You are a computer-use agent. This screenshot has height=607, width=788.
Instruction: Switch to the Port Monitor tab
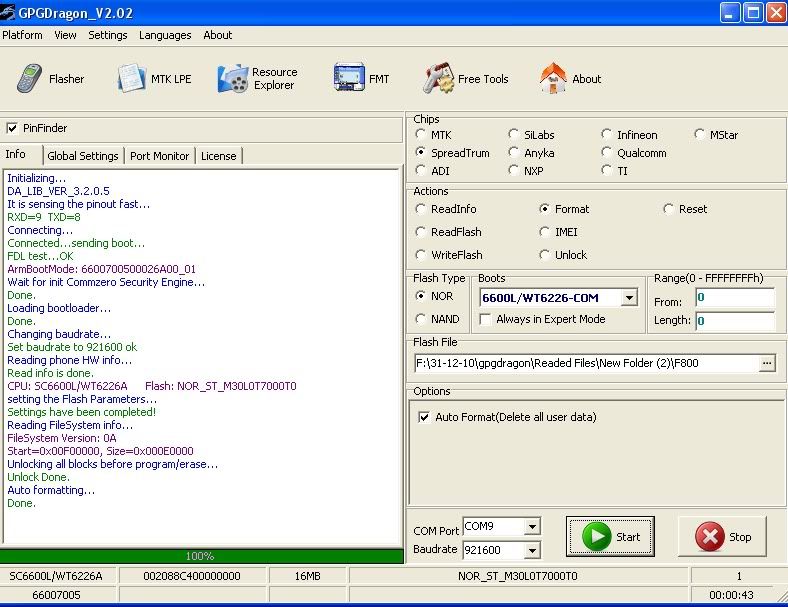[x=159, y=156]
